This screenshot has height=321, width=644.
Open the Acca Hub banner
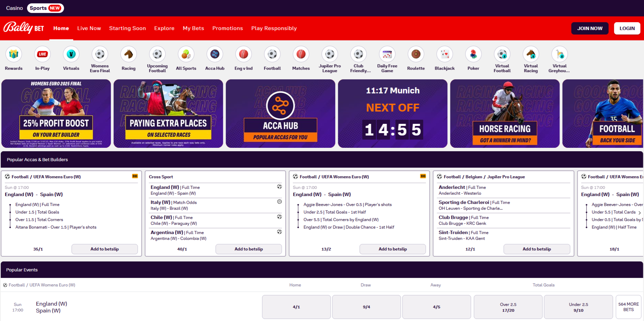pyautogui.click(x=280, y=114)
